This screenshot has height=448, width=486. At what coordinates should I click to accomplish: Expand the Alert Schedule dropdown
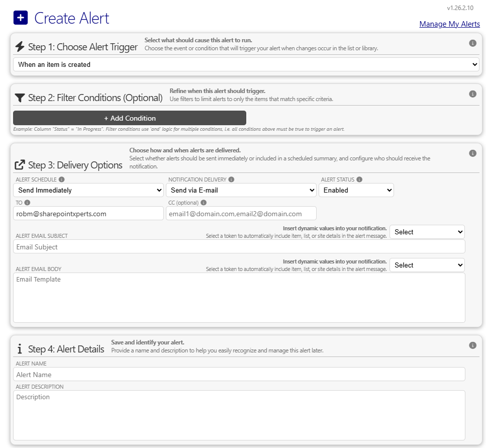[88, 190]
